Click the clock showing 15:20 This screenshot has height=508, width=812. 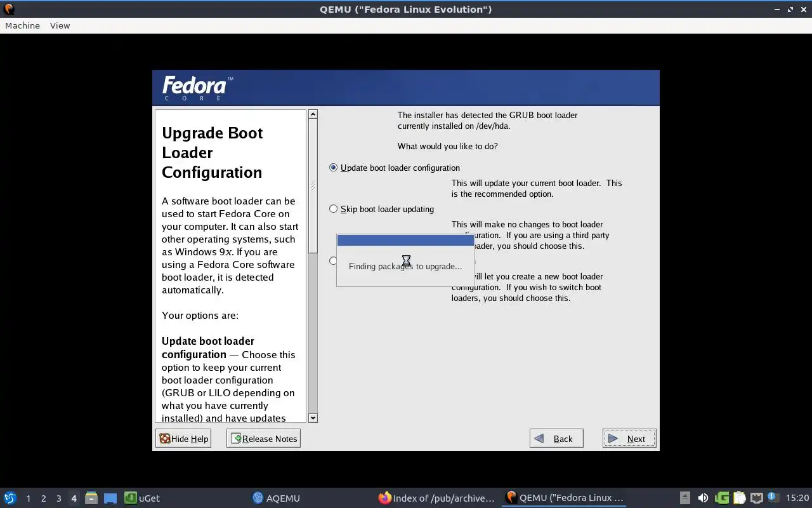pos(797,498)
